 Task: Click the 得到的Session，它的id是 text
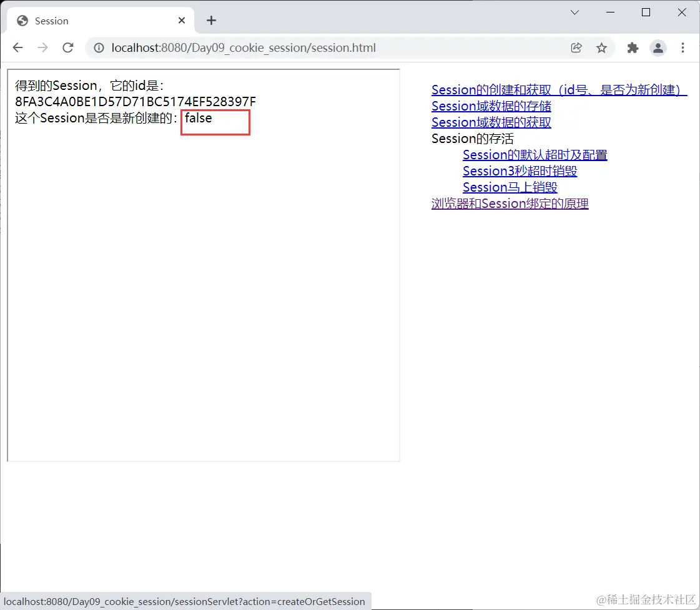pyautogui.click(x=89, y=86)
